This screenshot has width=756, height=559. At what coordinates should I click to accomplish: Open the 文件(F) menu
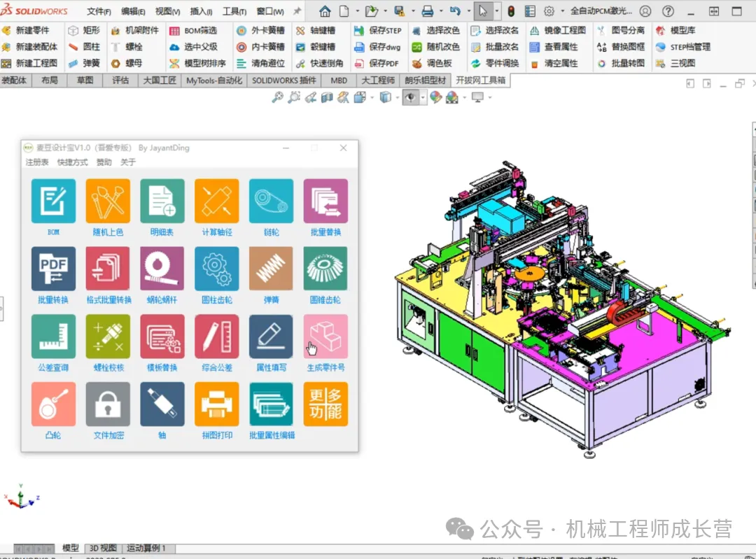pyautogui.click(x=99, y=11)
